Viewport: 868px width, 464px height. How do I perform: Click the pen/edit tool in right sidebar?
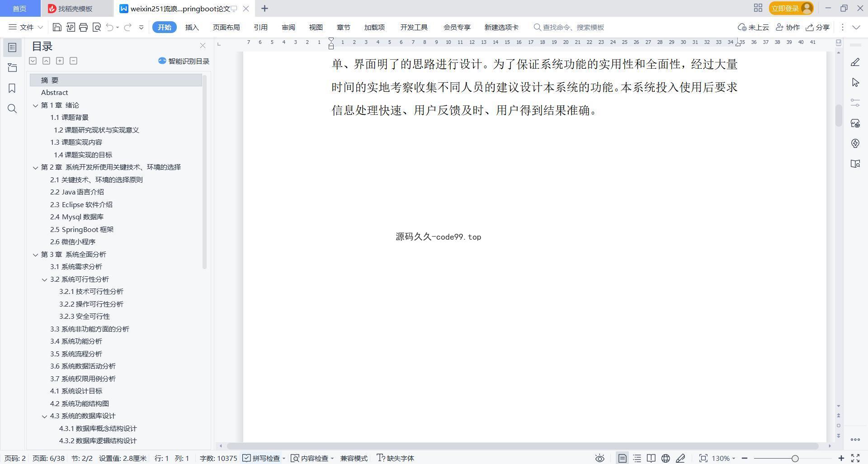point(855,62)
